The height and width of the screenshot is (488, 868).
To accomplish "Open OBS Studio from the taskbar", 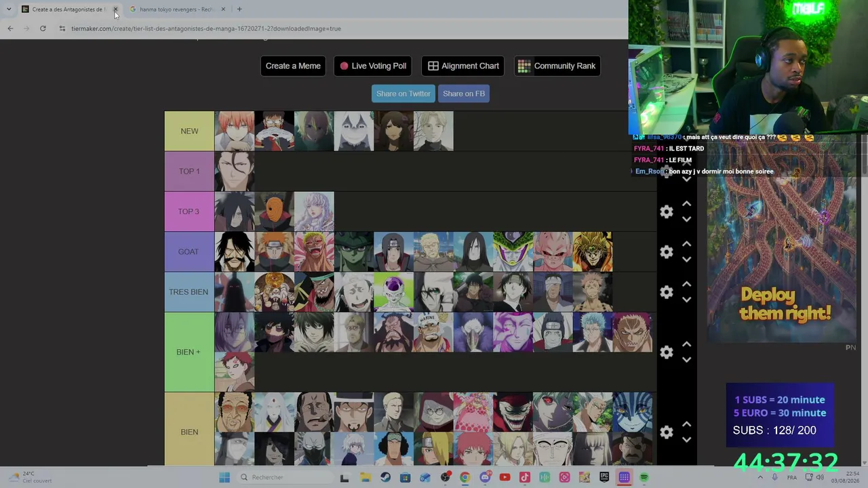I will (x=445, y=477).
